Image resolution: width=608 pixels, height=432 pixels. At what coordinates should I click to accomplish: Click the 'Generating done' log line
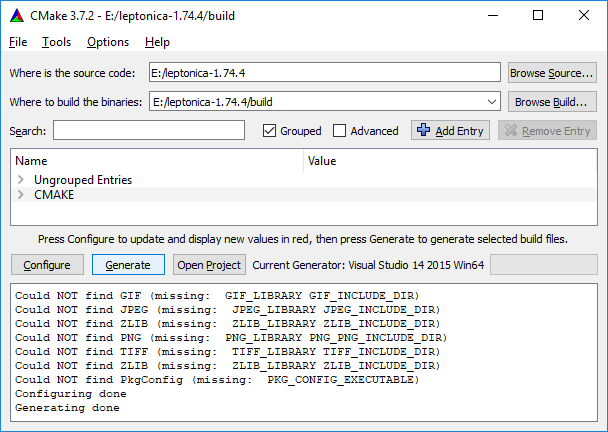point(67,408)
